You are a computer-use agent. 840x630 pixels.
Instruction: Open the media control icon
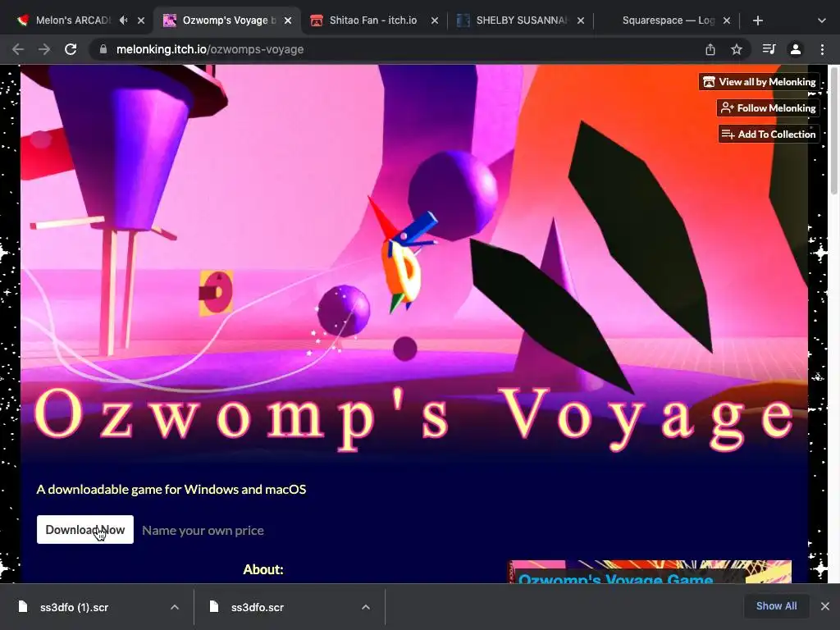[769, 49]
